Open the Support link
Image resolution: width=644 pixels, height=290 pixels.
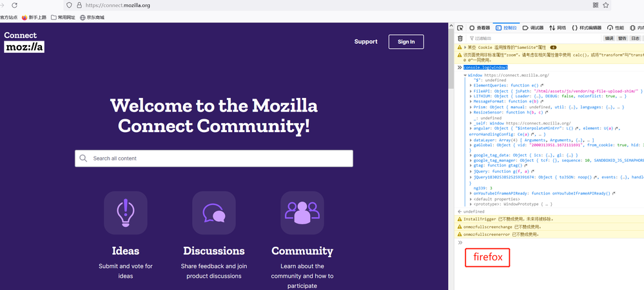click(366, 42)
